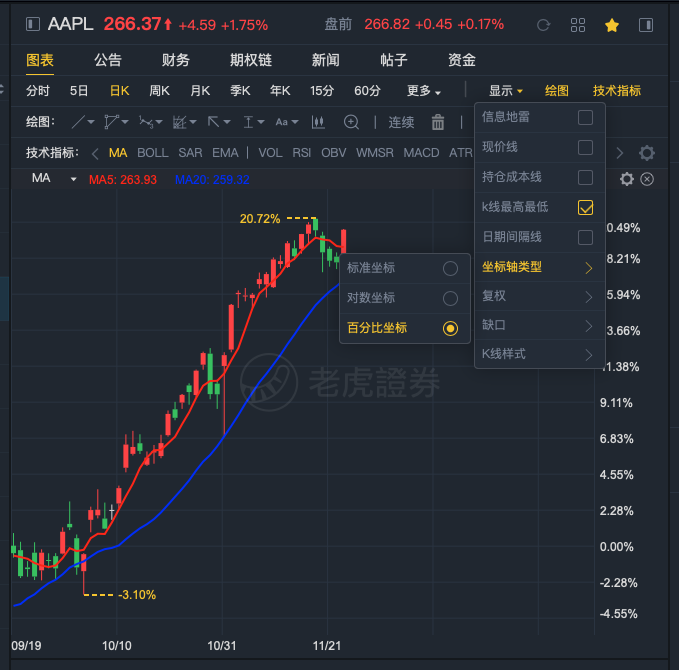Viewport: 679px width, 670px height.
Task: Click the trash icon to delete drawings
Action: click(438, 122)
